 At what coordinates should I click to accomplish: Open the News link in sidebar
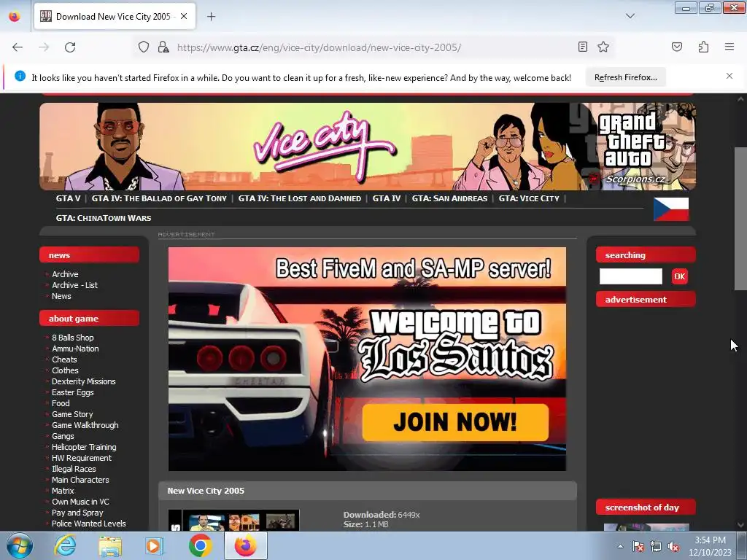(61, 296)
